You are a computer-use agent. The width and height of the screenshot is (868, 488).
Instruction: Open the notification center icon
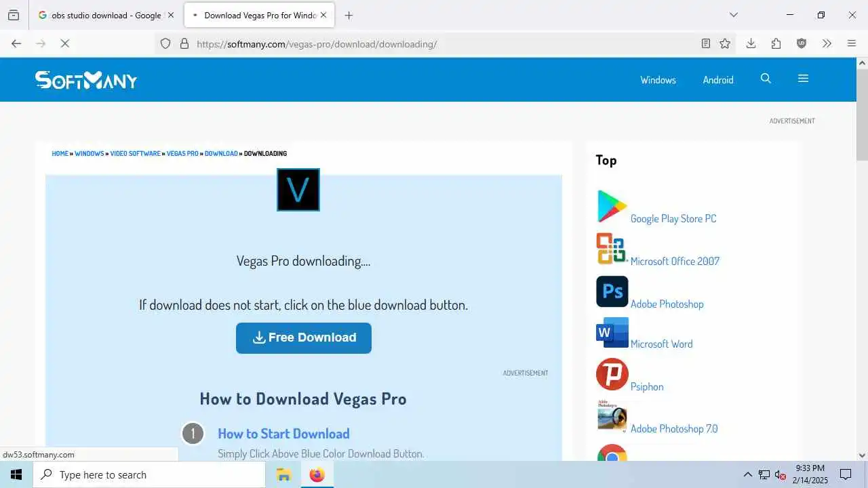pyautogui.click(x=846, y=474)
